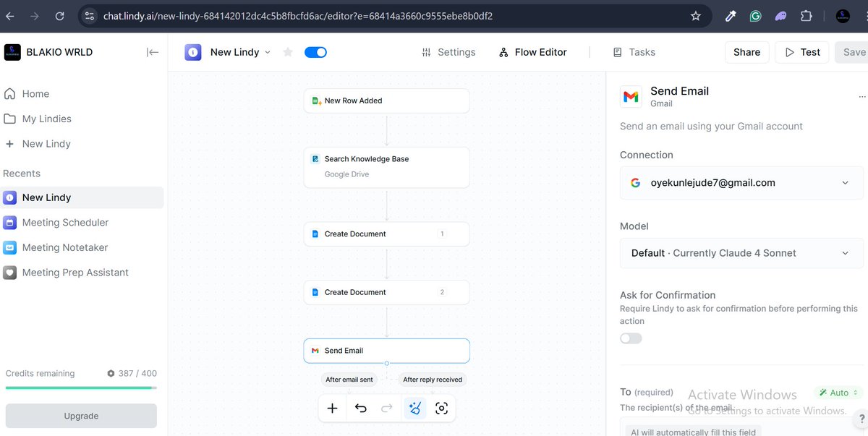Screen dimensions: 868x436
Task: Undo the last flow change
Action: pyautogui.click(x=360, y=409)
